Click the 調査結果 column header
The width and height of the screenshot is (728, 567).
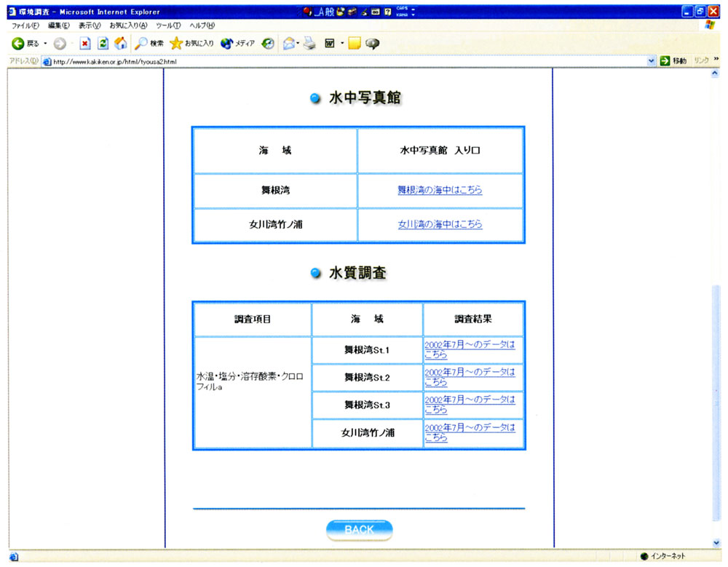pyautogui.click(x=472, y=319)
